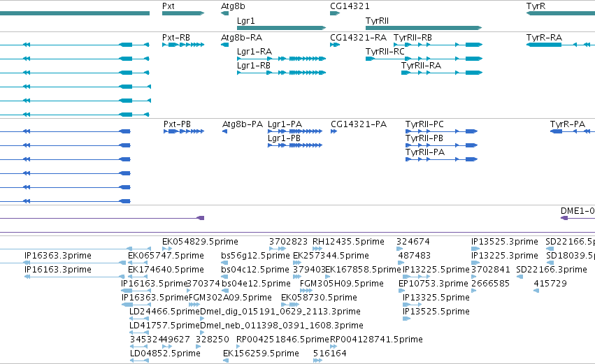Click the IP13325.5prime label
This screenshot has width=595, height=364.
tap(436, 298)
